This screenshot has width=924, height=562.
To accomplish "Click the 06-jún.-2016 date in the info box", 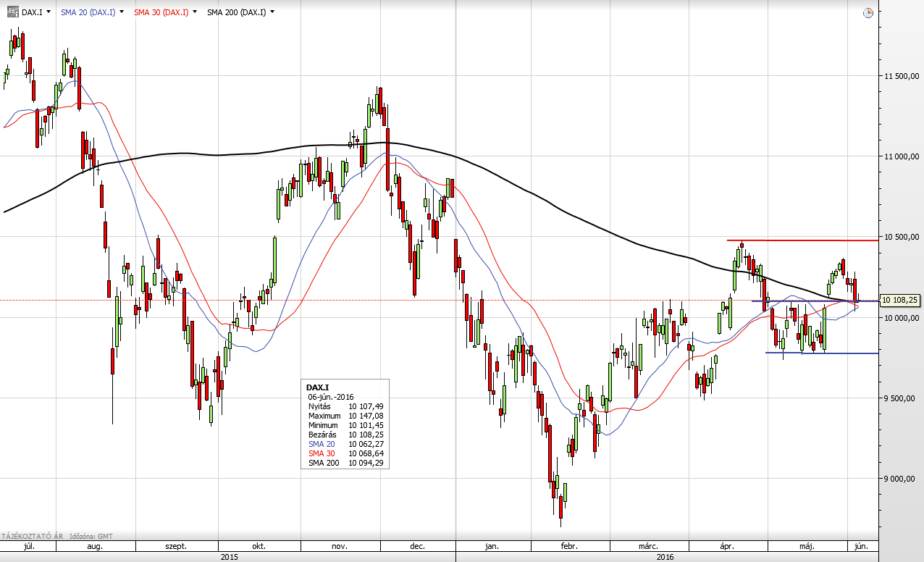I will pos(331,397).
